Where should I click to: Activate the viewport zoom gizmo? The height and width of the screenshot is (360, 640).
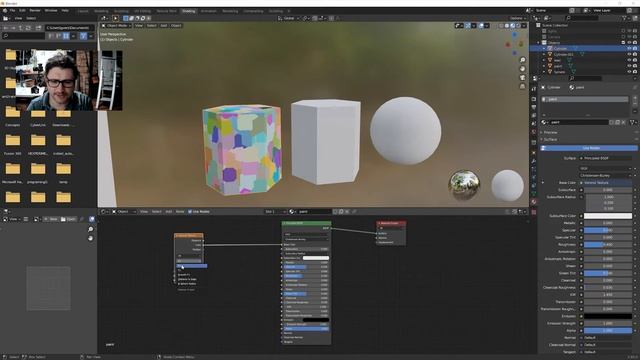coord(522,60)
